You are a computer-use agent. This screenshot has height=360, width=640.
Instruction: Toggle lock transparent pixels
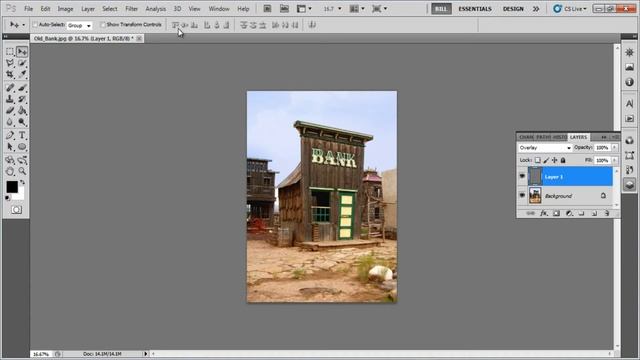(x=538, y=160)
